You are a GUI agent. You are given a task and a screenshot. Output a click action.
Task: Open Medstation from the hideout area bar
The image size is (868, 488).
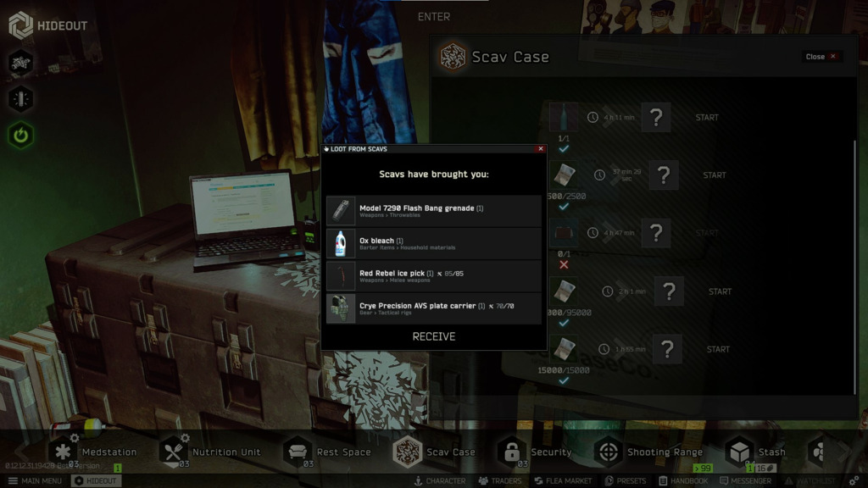coord(61,452)
